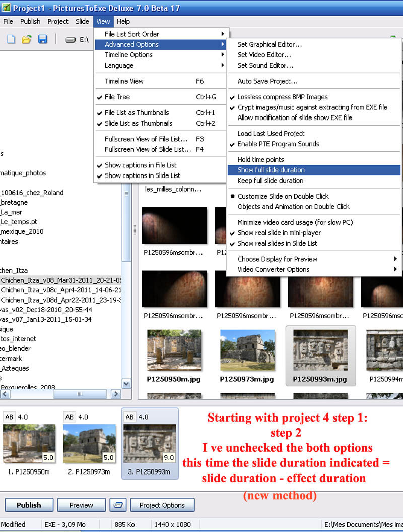
Task: Choose Show full slide duration
Action: tap(314, 170)
